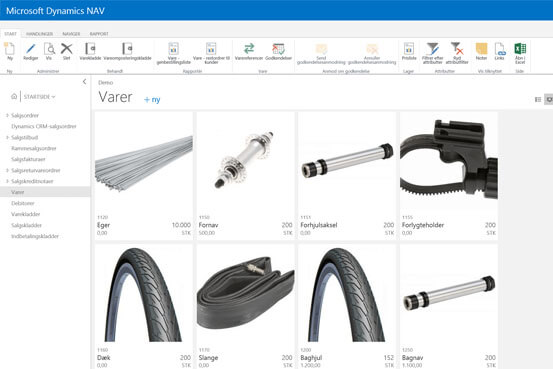
Task: Open in Excel icon
Action: [x=520, y=49]
